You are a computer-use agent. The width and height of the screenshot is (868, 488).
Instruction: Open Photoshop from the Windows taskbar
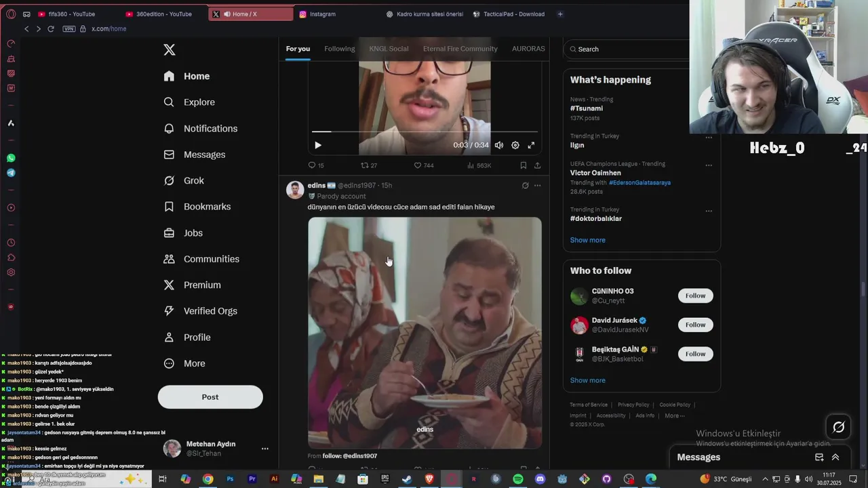230,479
